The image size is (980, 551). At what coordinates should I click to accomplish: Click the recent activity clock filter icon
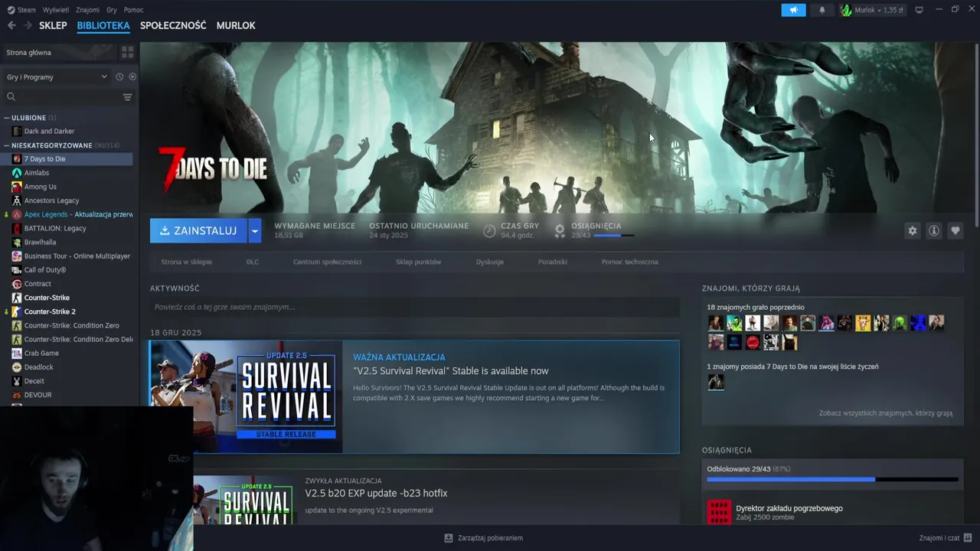(x=119, y=77)
